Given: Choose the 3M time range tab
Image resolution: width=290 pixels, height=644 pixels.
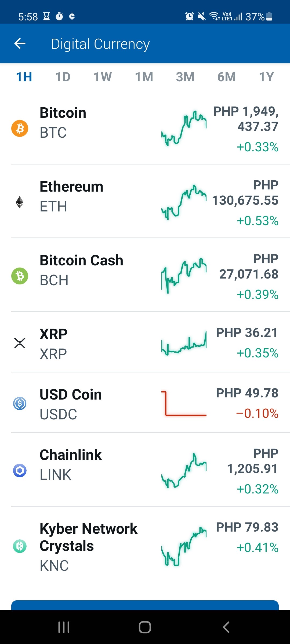Looking at the screenshot, I should [x=185, y=77].
